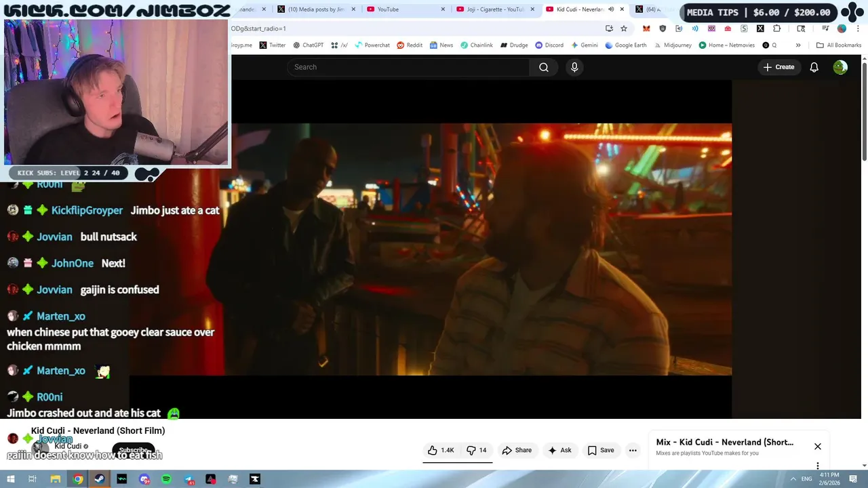Open the taskbar clock showing 4:11 PM
The width and height of the screenshot is (868, 488).
[829, 479]
